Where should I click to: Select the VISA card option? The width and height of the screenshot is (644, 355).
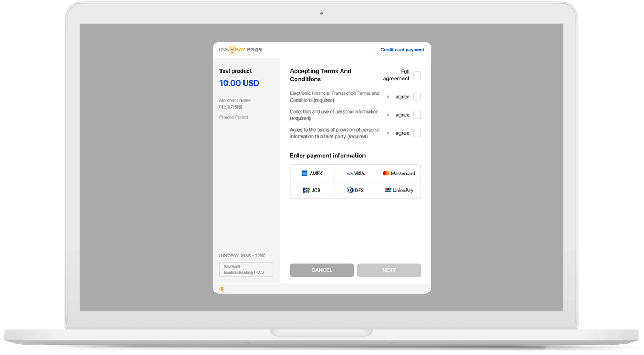(x=355, y=173)
